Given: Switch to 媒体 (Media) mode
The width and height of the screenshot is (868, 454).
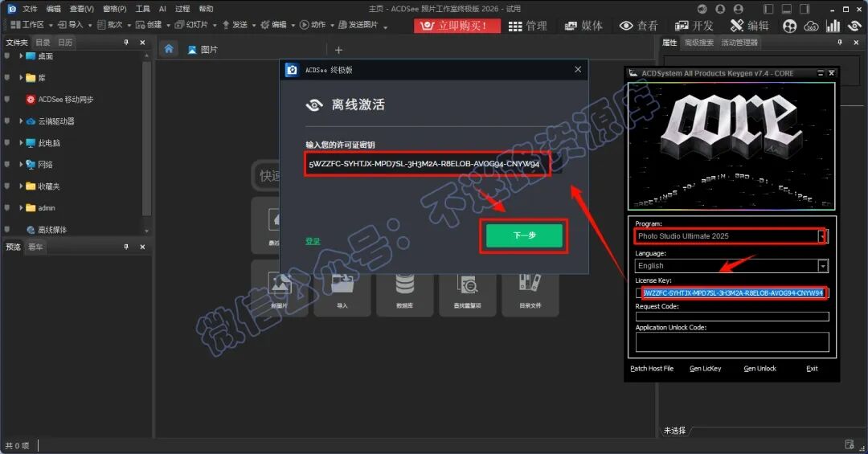Looking at the screenshot, I should [583, 26].
